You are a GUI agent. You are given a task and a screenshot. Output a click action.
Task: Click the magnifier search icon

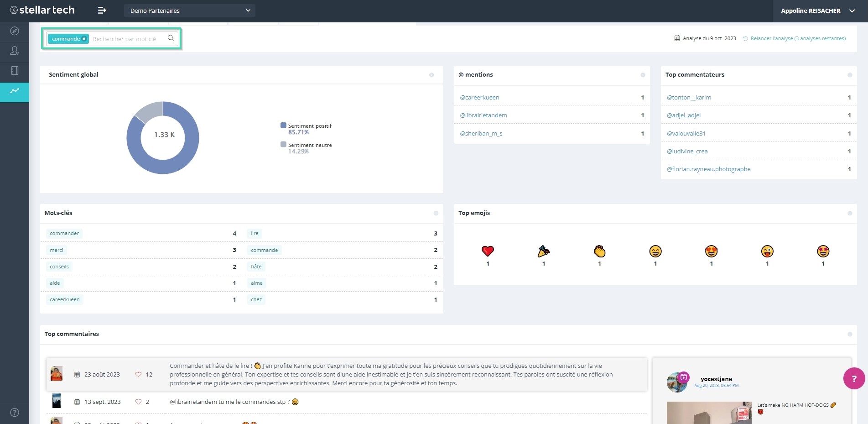click(171, 38)
